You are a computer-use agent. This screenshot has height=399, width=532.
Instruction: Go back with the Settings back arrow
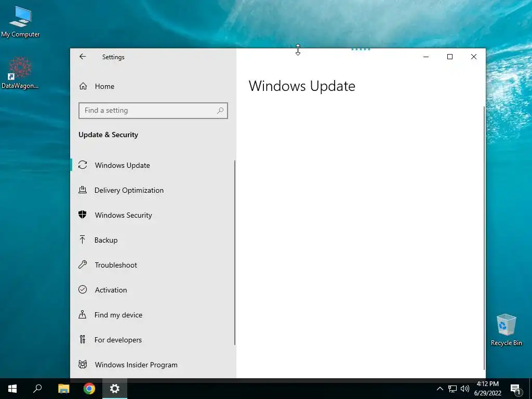point(83,57)
